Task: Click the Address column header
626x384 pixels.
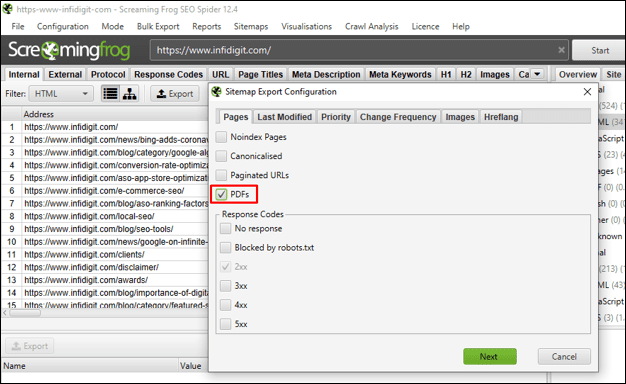Action: click(x=115, y=114)
